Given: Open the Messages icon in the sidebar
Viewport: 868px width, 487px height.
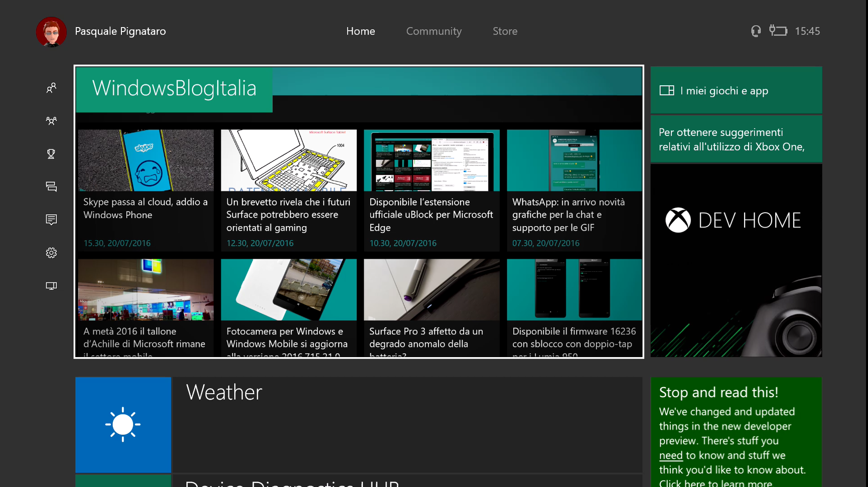Looking at the screenshot, I should [x=51, y=187].
